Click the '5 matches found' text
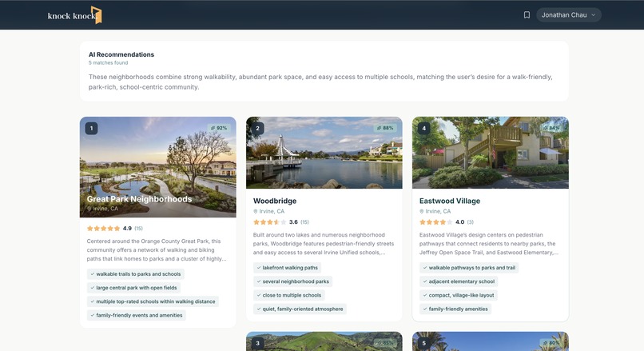This screenshot has width=644, height=351. [x=109, y=63]
